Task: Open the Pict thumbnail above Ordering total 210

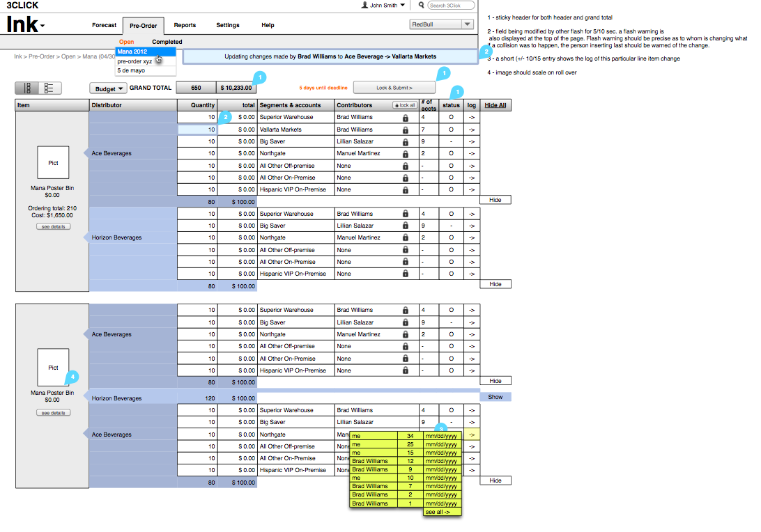Action: point(53,162)
